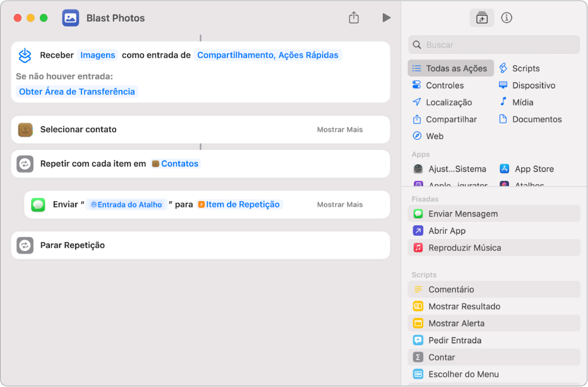Open the Compartilhamento, Ações Rápidas dropdown
This screenshot has width=588, height=387.
(x=268, y=55)
